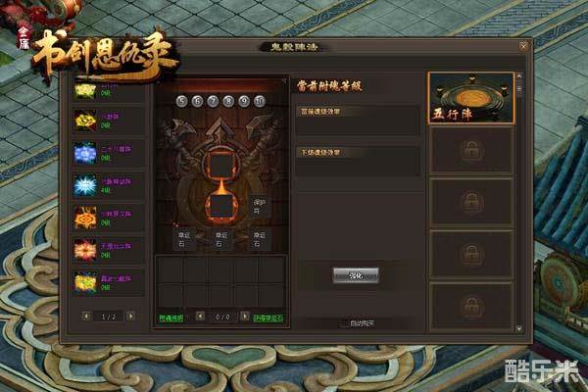Choose the orange sigil formation icon

click(x=84, y=218)
